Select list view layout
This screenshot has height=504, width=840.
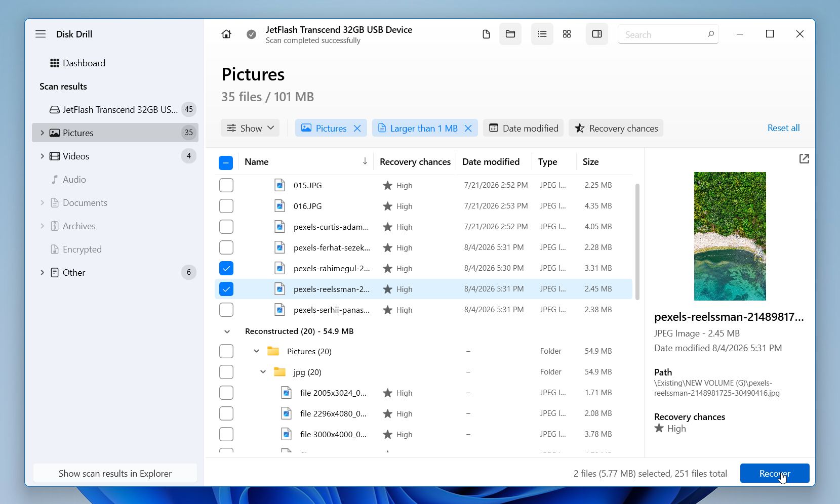click(542, 34)
